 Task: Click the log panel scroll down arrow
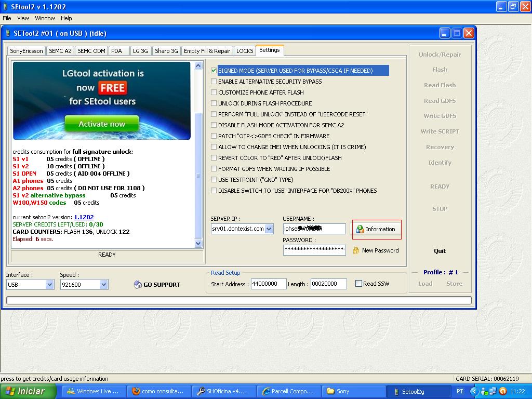click(198, 243)
